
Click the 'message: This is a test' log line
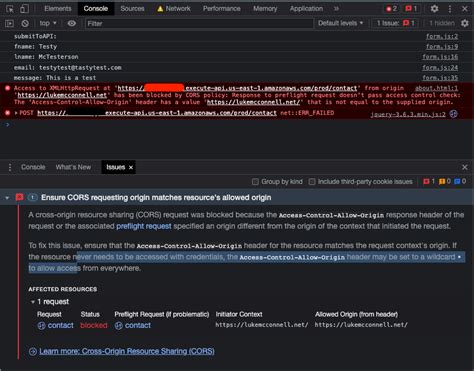pos(55,78)
